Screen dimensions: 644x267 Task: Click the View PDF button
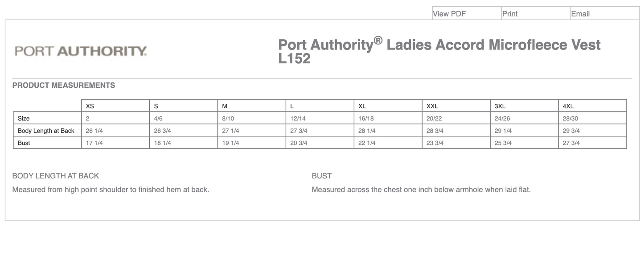[447, 13]
